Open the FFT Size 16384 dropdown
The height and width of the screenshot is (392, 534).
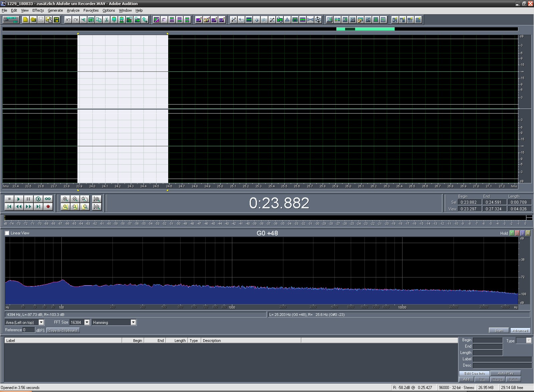tap(87, 322)
